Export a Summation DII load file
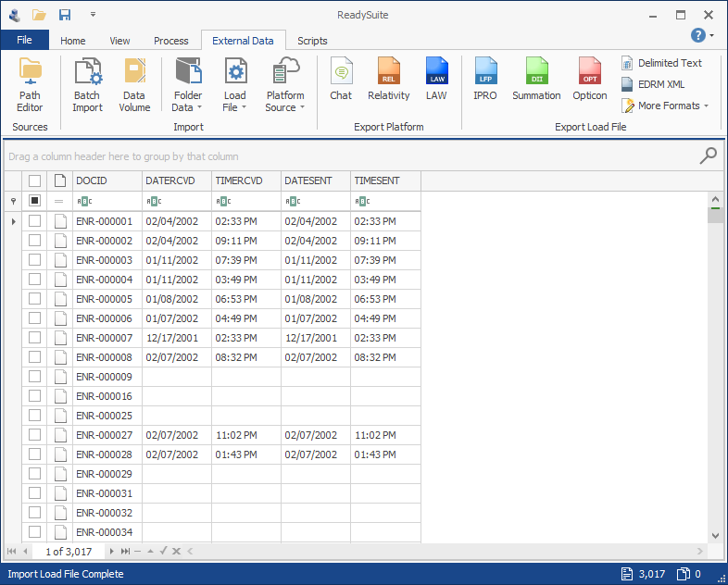The width and height of the screenshot is (728, 585). pos(536,80)
